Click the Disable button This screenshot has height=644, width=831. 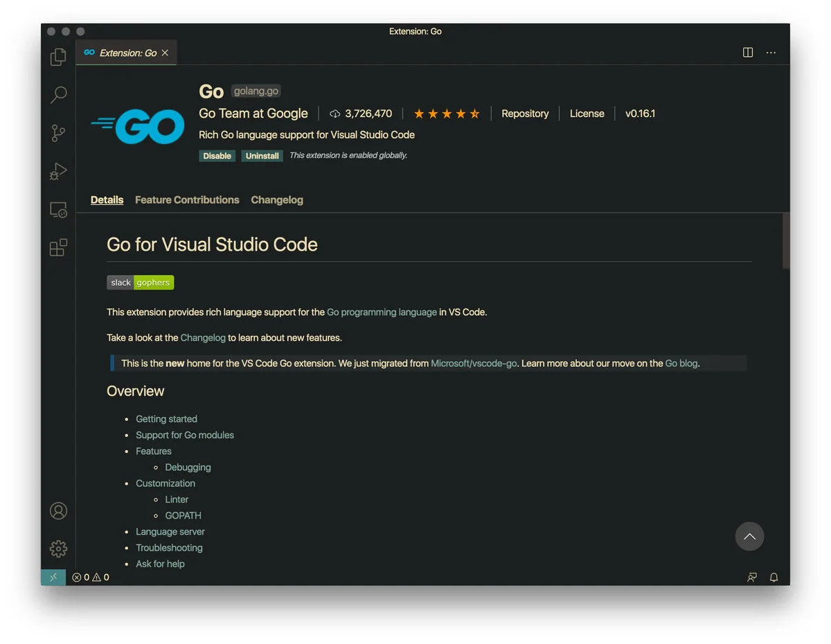pyautogui.click(x=217, y=156)
